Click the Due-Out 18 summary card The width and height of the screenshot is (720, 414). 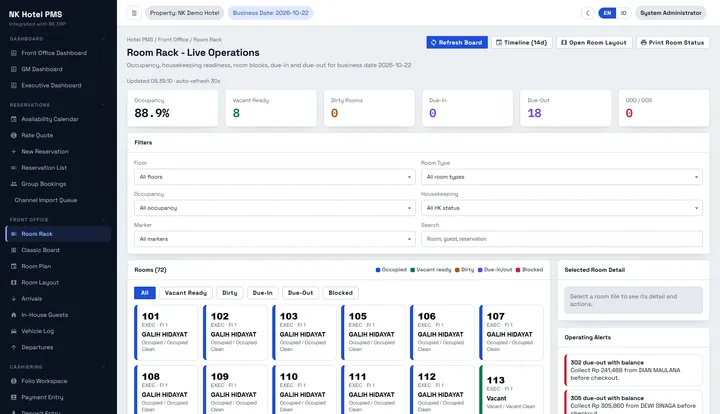click(565, 108)
